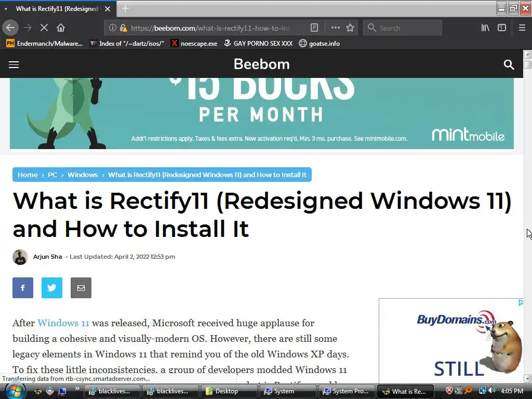Click the page scrollbar up arrow
532x399 pixels.
pos(528,54)
